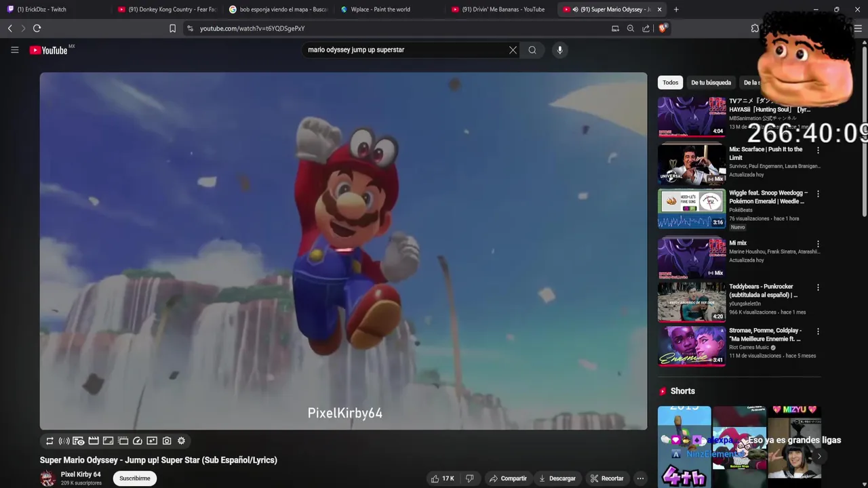
Task: Open the Pixel Kirby 64 channel name
Action: click(81, 474)
